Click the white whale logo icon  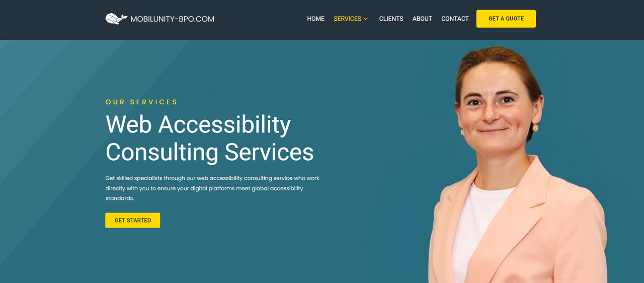pyautogui.click(x=116, y=19)
